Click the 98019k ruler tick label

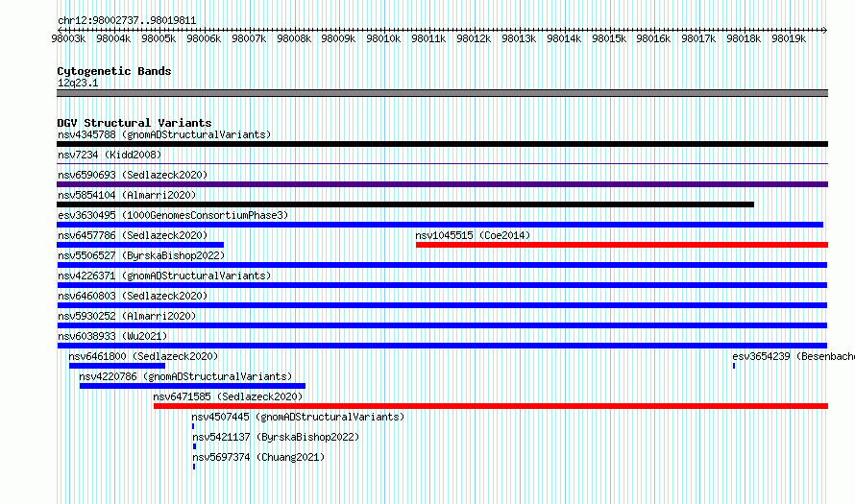click(x=789, y=38)
